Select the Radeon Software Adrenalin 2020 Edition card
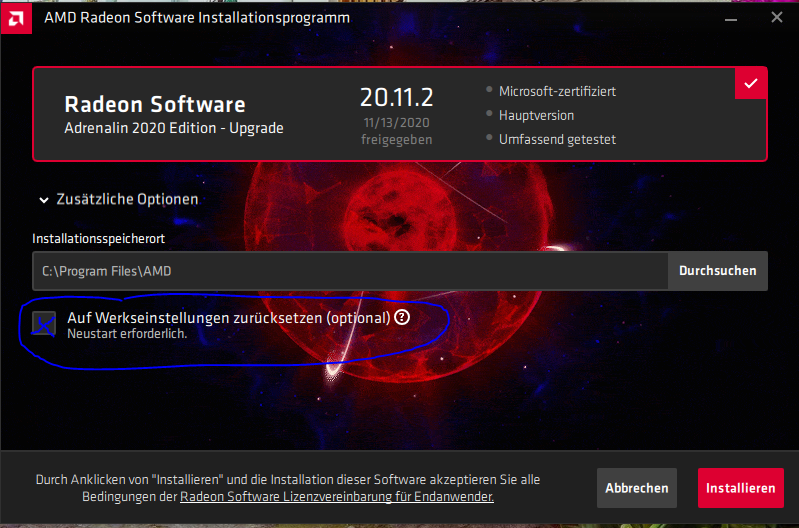Viewport: 799px width, 528px height. point(400,114)
